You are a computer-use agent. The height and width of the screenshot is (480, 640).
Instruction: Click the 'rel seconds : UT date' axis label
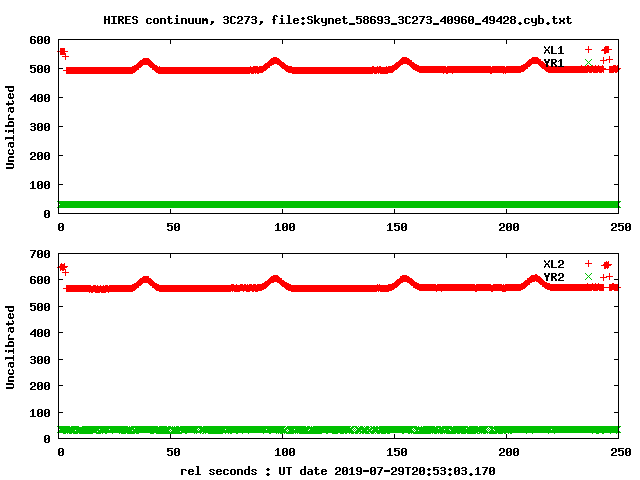(x=338, y=471)
